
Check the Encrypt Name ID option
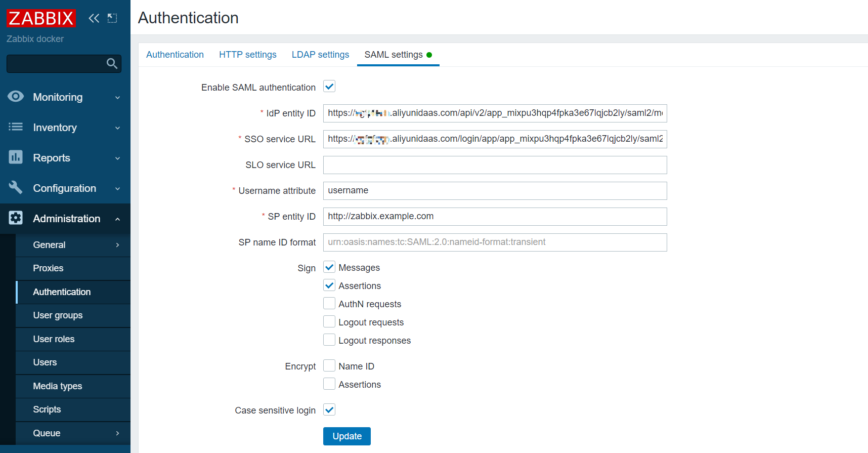tap(329, 366)
